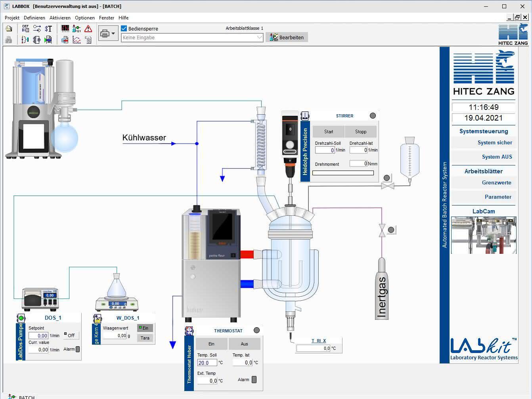Click the bracket channel grouping icon
The height and width of the screenshot is (399, 532).
(x=25, y=40)
